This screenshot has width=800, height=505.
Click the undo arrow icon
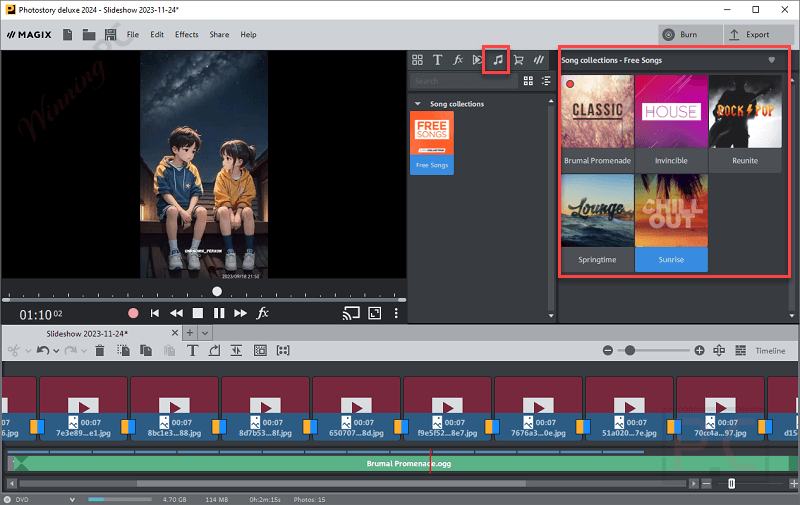pyautogui.click(x=43, y=350)
